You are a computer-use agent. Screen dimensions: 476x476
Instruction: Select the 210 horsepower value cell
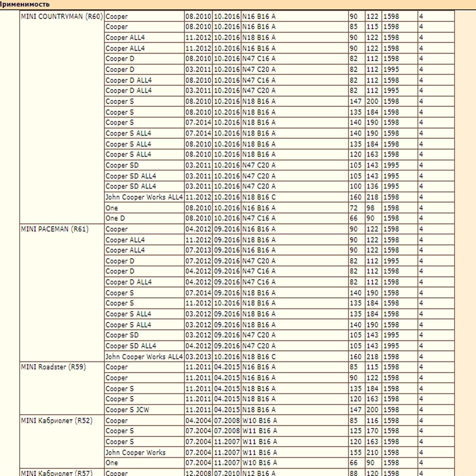pyautogui.click(x=372, y=452)
